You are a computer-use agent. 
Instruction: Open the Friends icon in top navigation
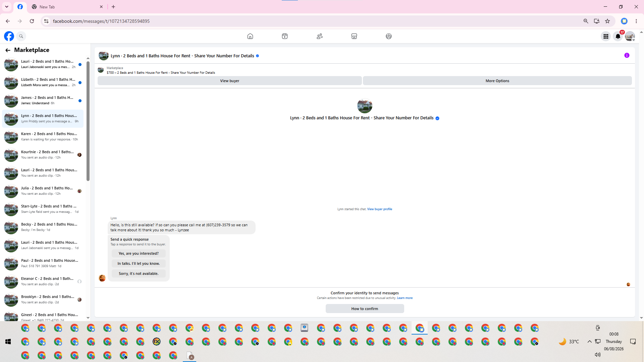[320, 36]
